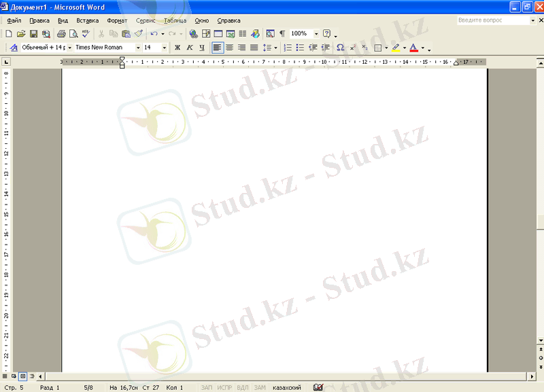Open the Формат menu
The height and width of the screenshot is (392, 544).
click(117, 20)
